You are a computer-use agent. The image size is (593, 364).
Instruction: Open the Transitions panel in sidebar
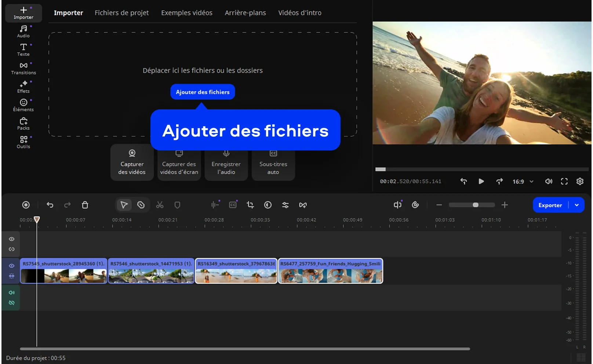(x=23, y=68)
